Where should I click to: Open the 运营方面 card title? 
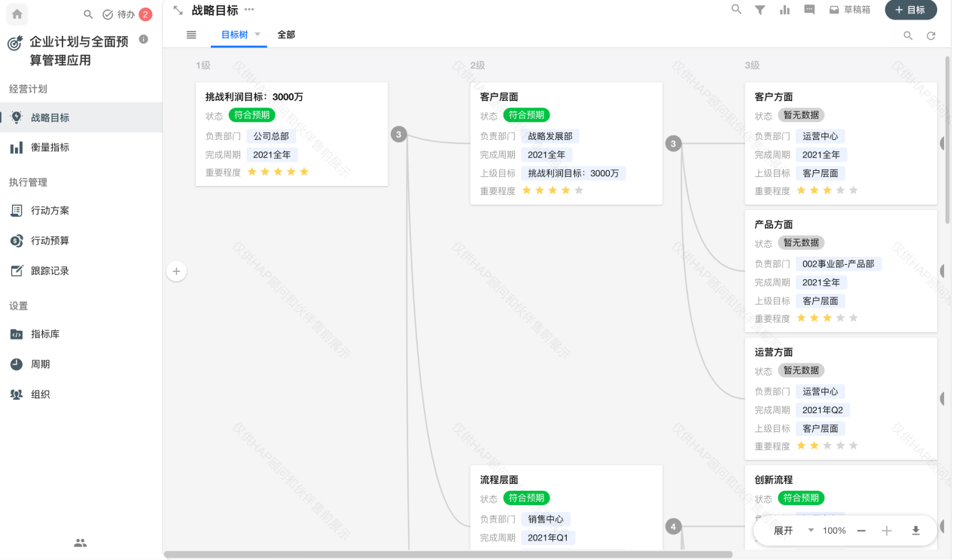pos(774,352)
